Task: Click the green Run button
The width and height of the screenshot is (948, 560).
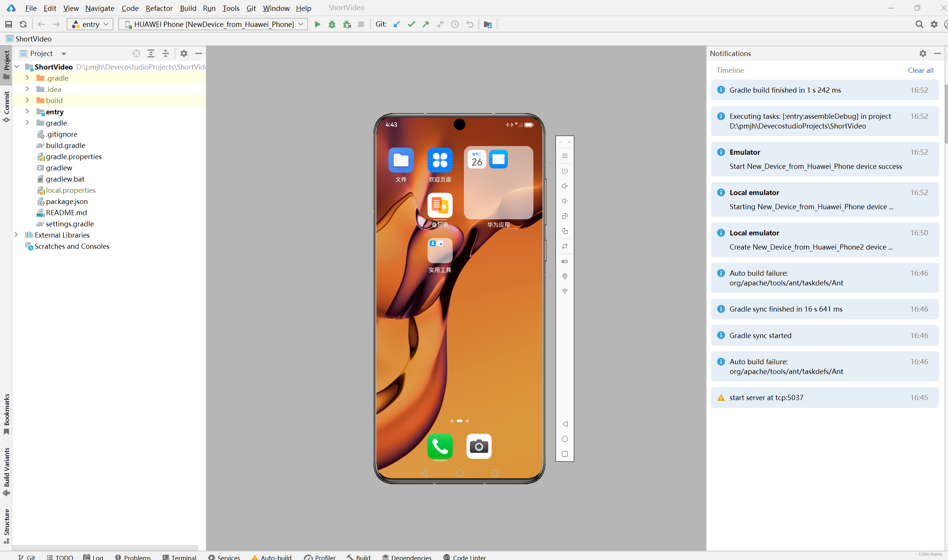Action: (x=317, y=25)
